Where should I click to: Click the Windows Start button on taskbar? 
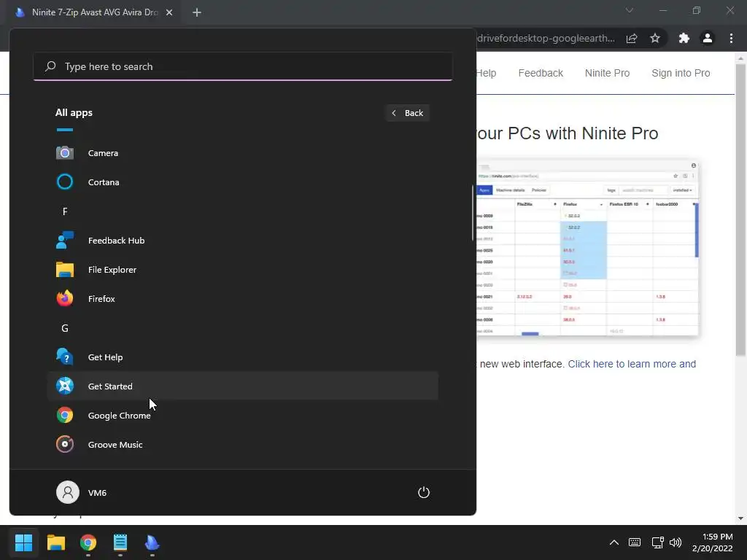[23, 542]
